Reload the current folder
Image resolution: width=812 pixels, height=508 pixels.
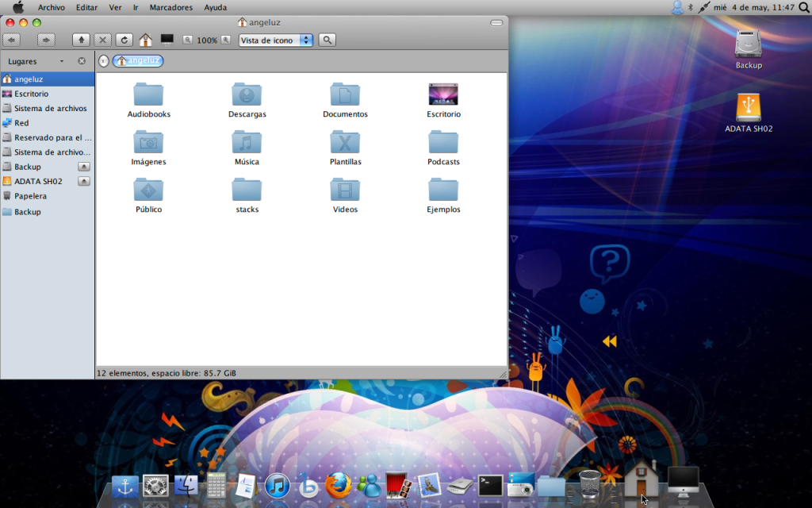click(x=124, y=40)
